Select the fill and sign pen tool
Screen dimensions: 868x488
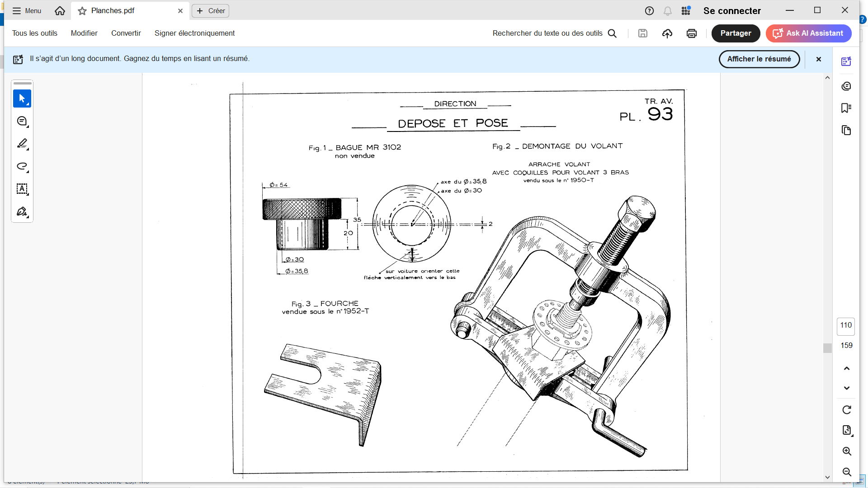[x=22, y=211]
